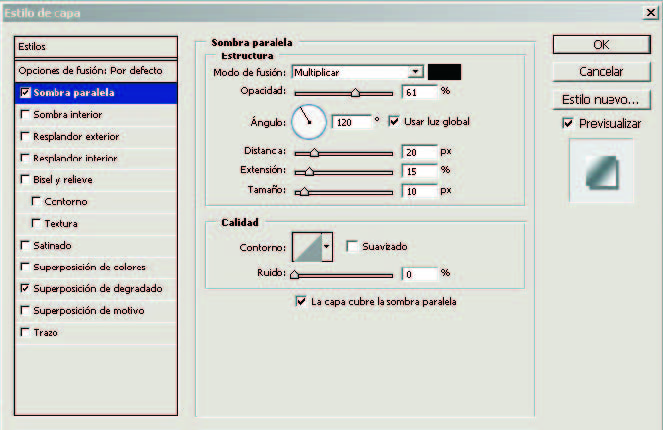Click the Tamaño value field showing 10
The width and height of the screenshot is (663, 430).
(x=419, y=191)
